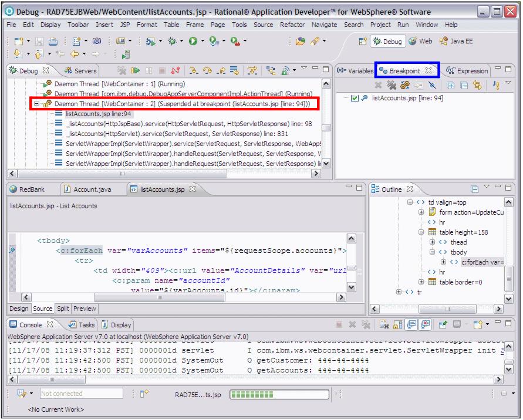
Task: Expand the form action=UpdateCu outline node
Action: click(421, 212)
